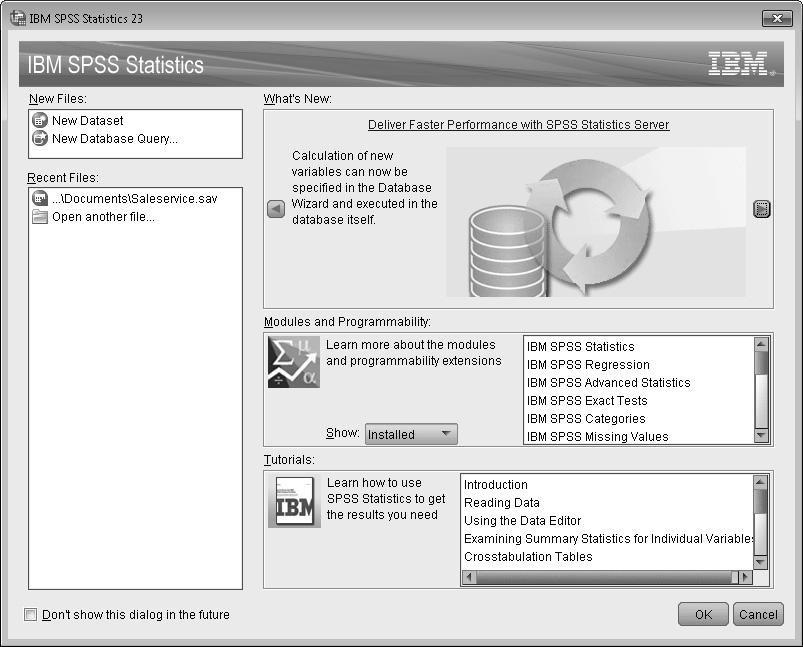The height and width of the screenshot is (647, 803).
Task: Select IBM SPSS Regression module
Action: [588, 365]
